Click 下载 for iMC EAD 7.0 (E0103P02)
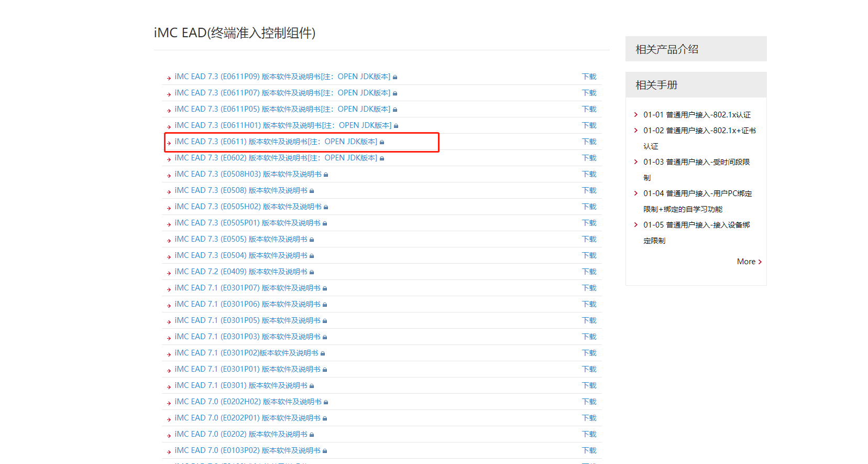The height and width of the screenshot is (464, 868). tap(589, 450)
